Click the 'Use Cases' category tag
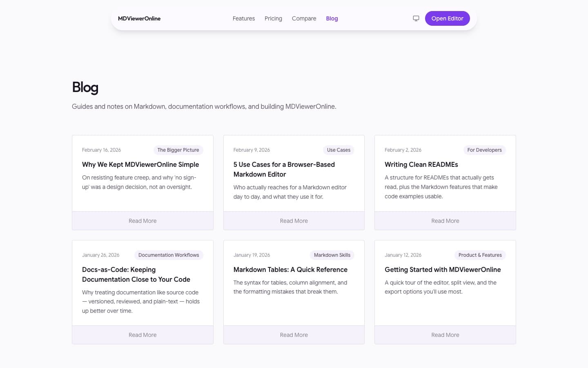Image resolution: width=588 pixels, height=368 pixels. point(339,150)
